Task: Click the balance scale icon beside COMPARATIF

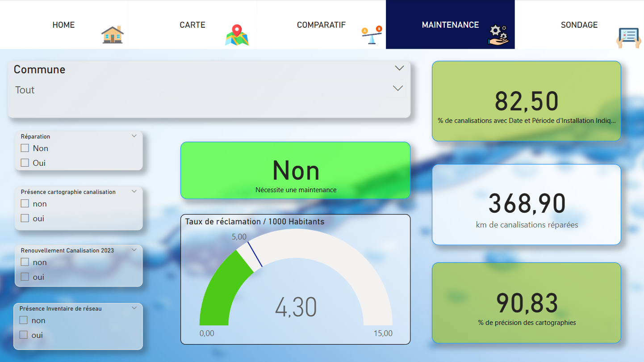Action: pyautogui.click(x=372, y=35)
